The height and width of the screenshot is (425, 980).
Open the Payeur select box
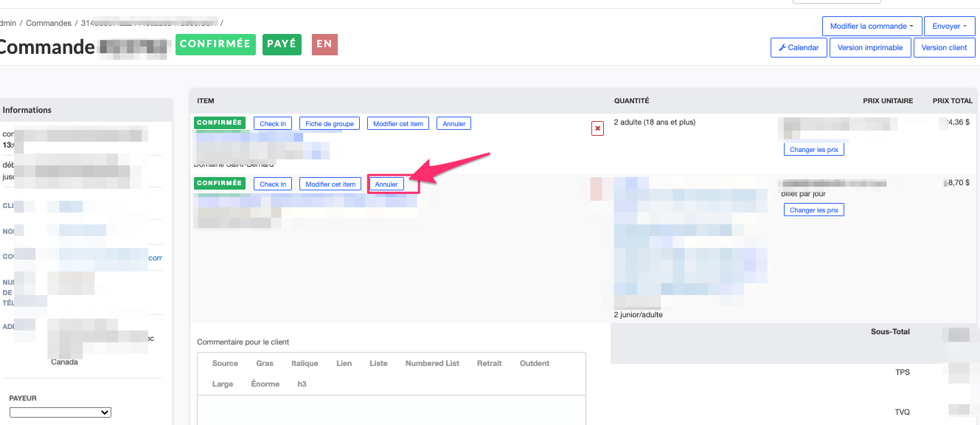[60, 412]
